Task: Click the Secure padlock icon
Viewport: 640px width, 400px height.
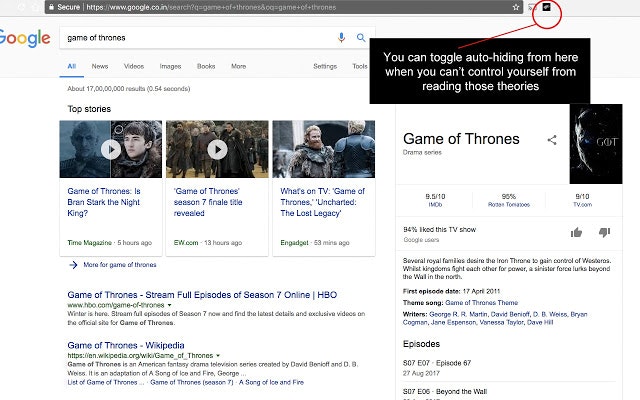Action: click(x=51, y=7)
